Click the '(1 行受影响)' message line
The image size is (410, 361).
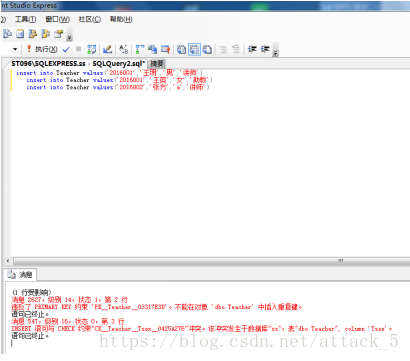click(x=32, y=292)
